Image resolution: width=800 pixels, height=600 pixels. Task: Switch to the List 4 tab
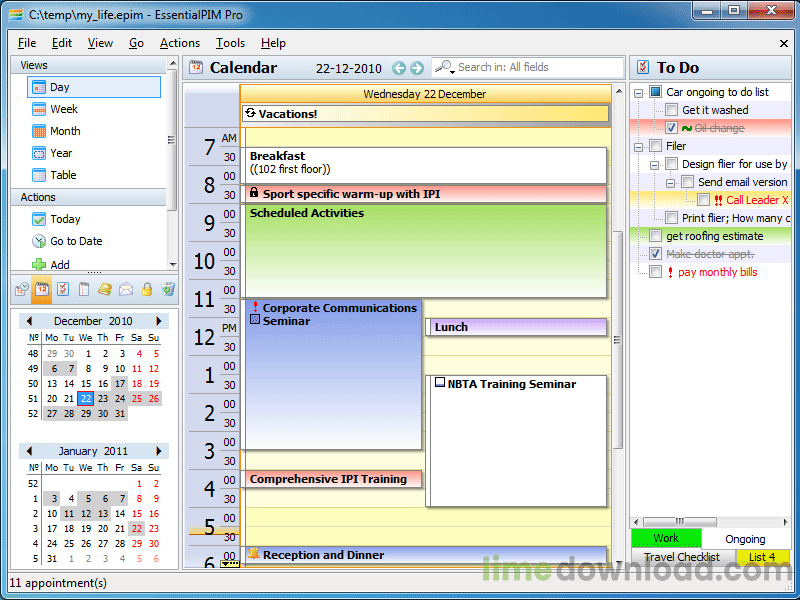pyautogui.click(x=762, y=557)
